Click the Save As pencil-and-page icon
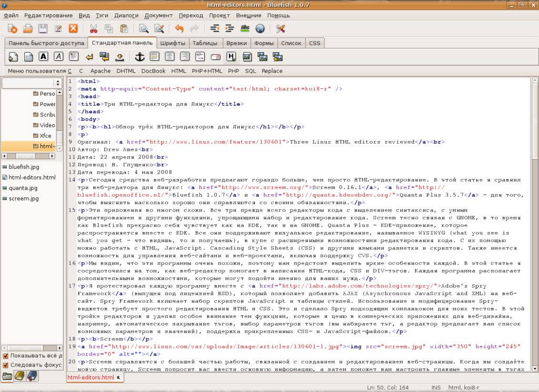Screen dimensions: 539x392 58,29
